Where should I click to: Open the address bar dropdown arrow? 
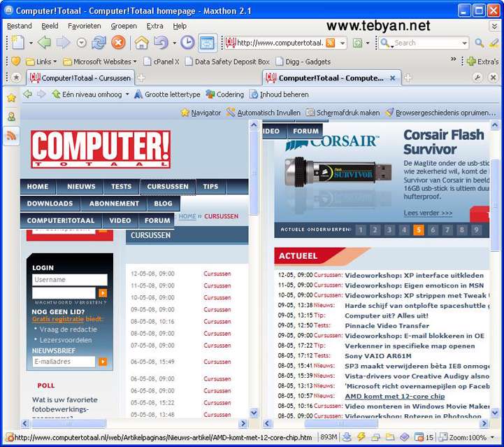point(343,43)
